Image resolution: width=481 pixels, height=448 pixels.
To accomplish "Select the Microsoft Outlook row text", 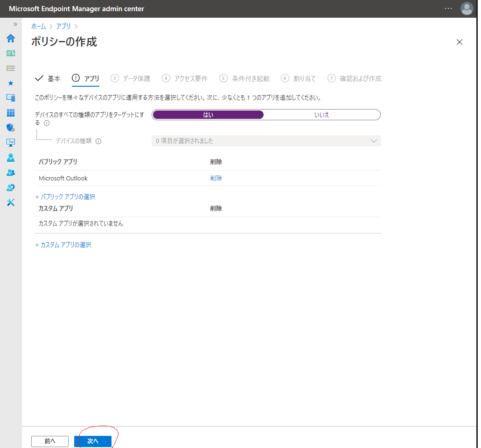I will 63,179.
